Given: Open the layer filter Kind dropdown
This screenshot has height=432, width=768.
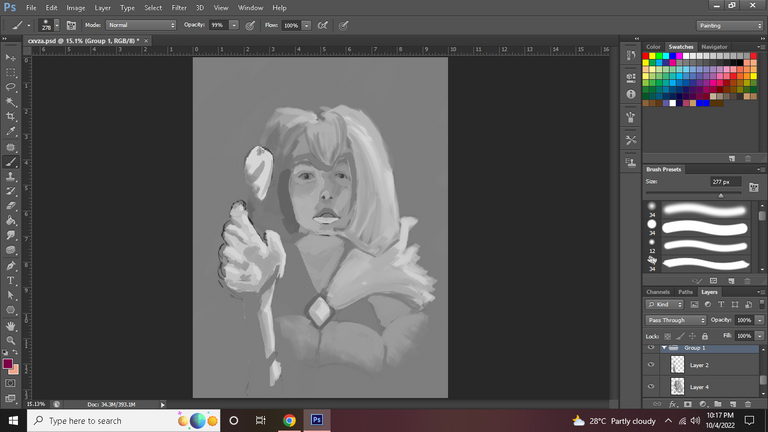Looking at the screenshot, I should 664,304.
